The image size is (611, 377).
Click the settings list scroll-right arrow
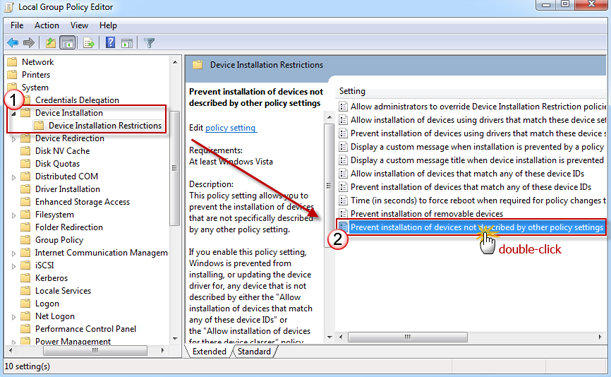click(600, 337)
